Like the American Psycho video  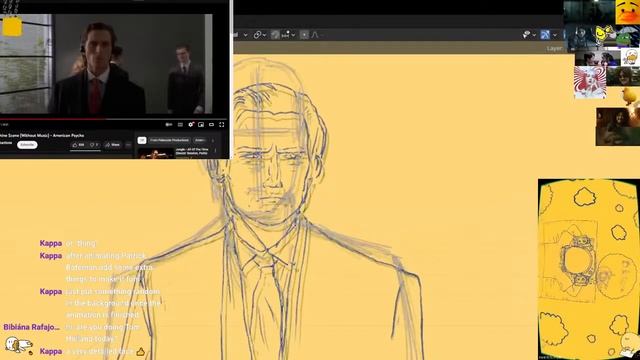pyautogui.click(x=78, y=145)
